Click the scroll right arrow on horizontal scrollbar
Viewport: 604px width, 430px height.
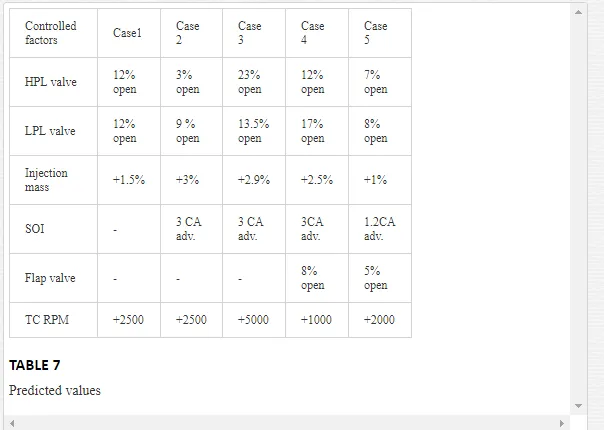coord(562,423)
